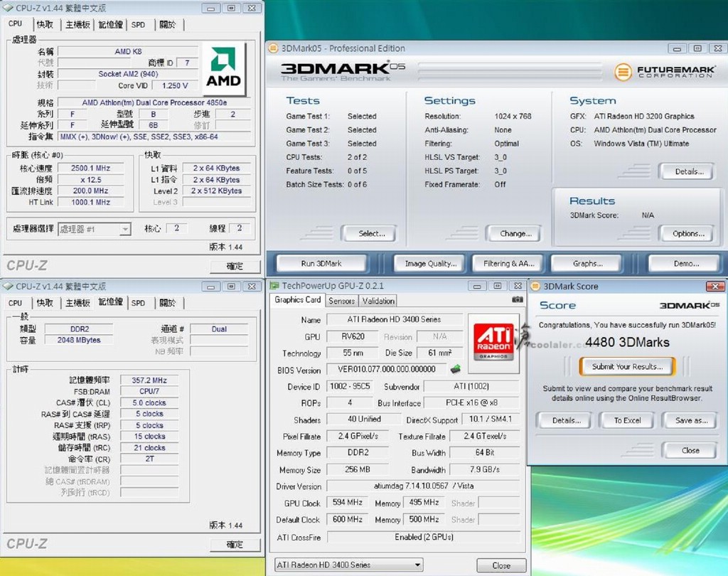
Task: Click the Device ID field 1002 - 95C5
Action: [x=350, y=386]
